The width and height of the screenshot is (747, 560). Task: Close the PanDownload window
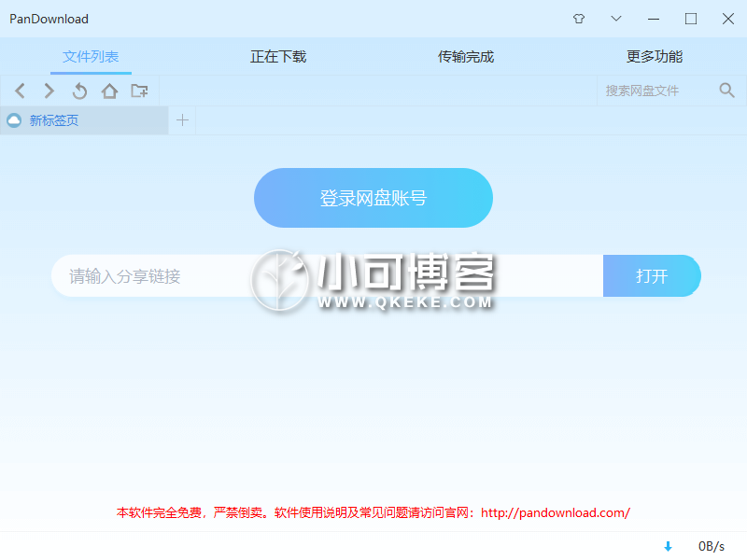[728, 19]
